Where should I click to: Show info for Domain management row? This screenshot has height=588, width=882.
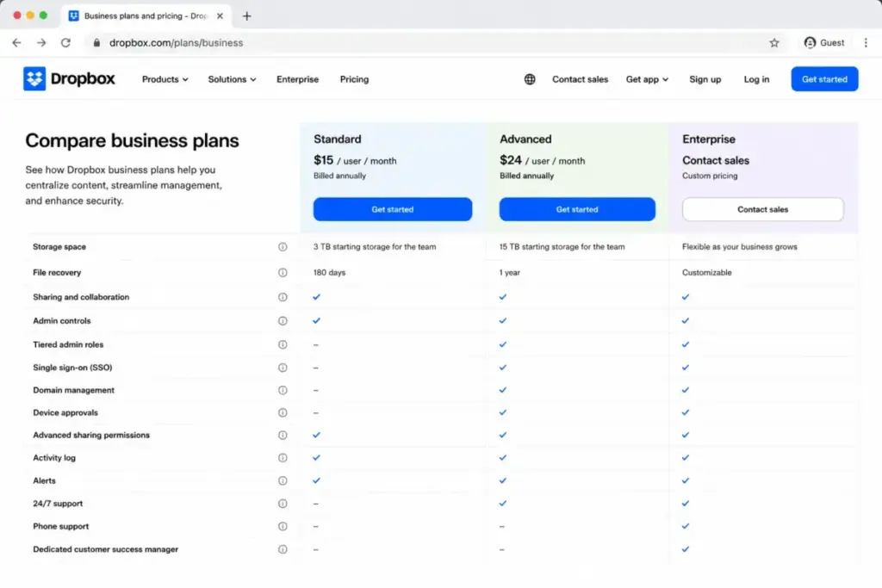283,390
